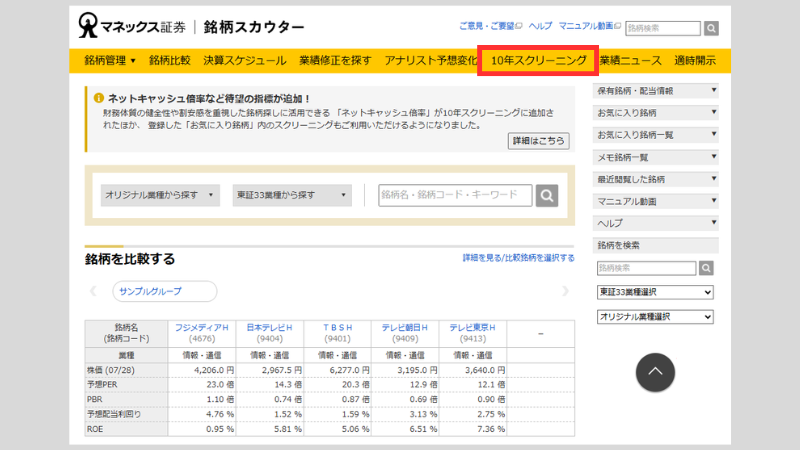Click the scroll-to-top round arrow button

coord(655,372)
